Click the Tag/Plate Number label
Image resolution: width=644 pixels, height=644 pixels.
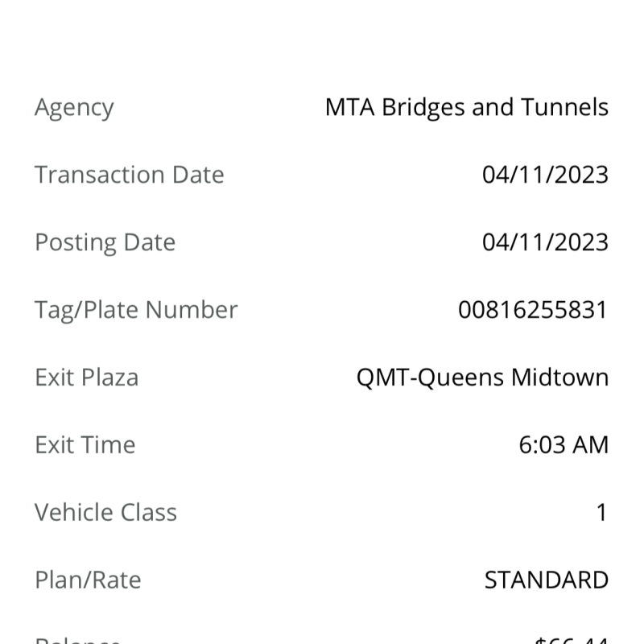pos(136,310)
